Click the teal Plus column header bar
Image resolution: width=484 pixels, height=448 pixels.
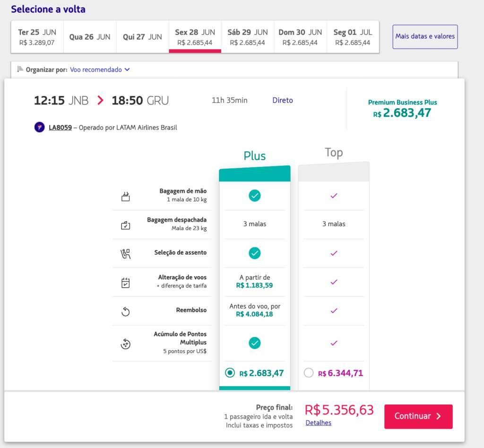[255, 174]
